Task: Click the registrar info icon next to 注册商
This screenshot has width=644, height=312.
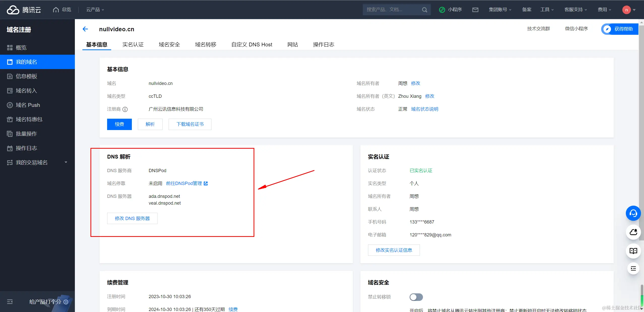Action: click(125, 109)
